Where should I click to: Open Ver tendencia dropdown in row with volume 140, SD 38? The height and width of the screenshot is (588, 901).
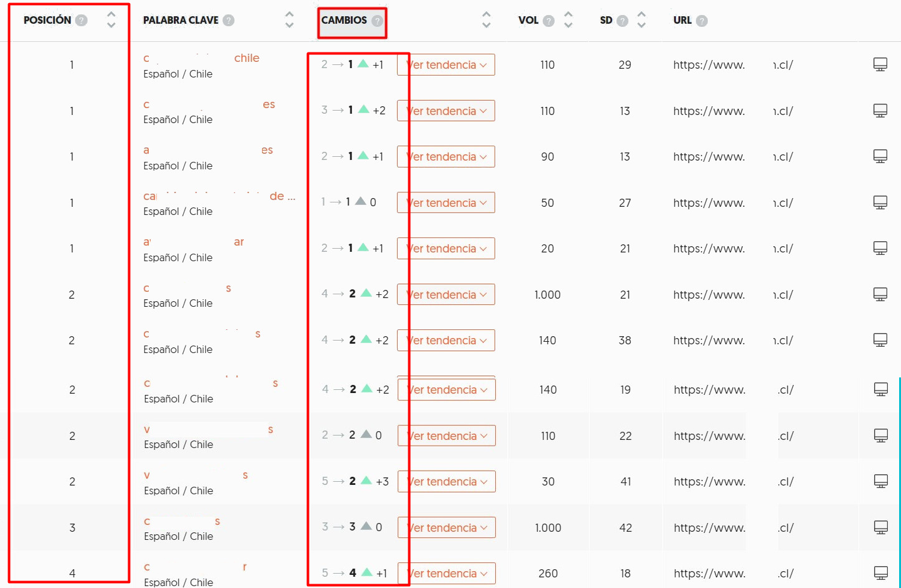446,340
